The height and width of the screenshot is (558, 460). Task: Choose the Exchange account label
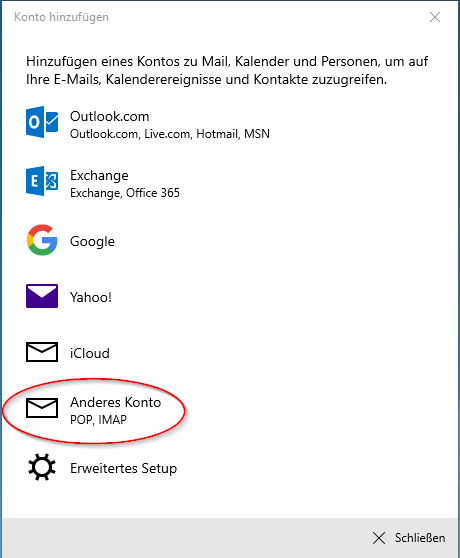tap(99, 175)
